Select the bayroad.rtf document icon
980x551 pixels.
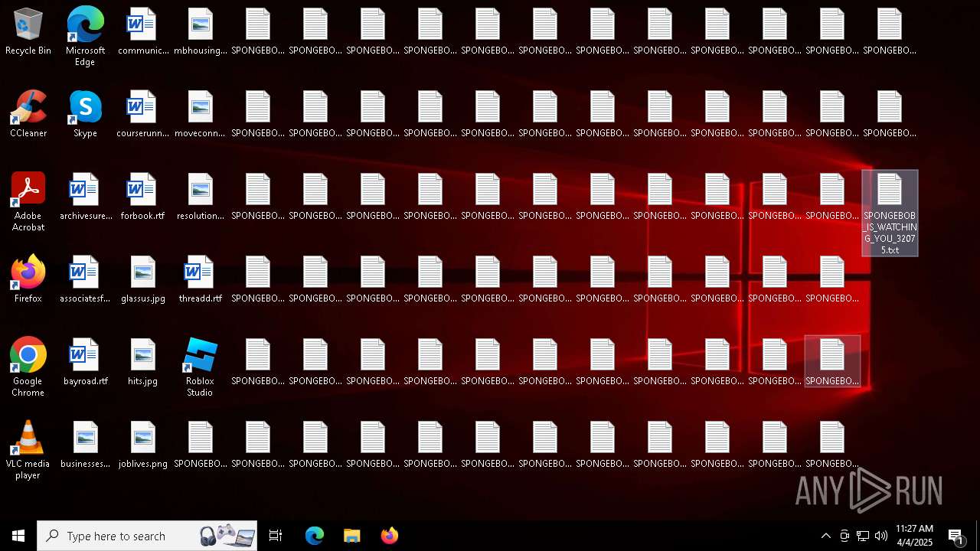point(85,362)
